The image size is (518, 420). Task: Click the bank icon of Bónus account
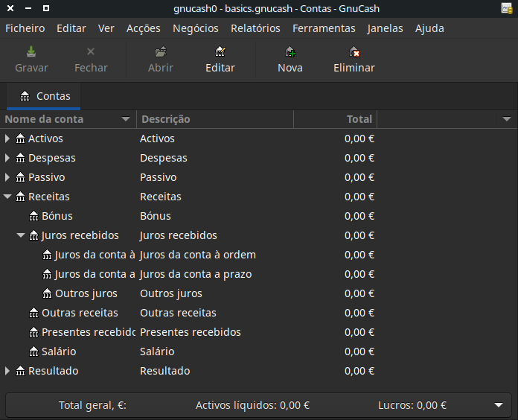[33, 216]
